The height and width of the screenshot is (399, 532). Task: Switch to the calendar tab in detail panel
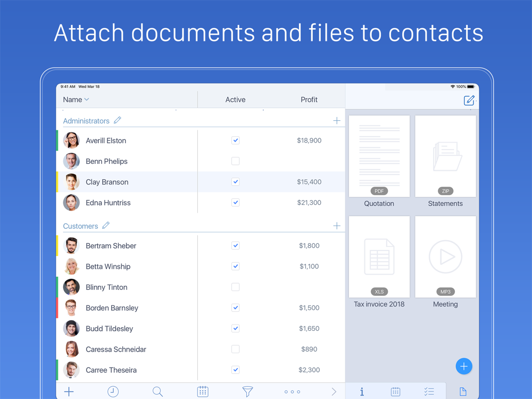(x=395, y=392)
